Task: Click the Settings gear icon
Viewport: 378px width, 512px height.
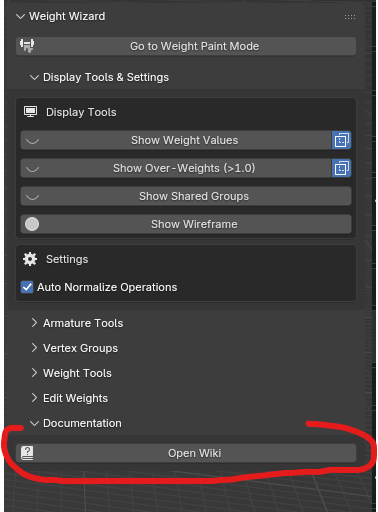Action: [x=30, y=259]
